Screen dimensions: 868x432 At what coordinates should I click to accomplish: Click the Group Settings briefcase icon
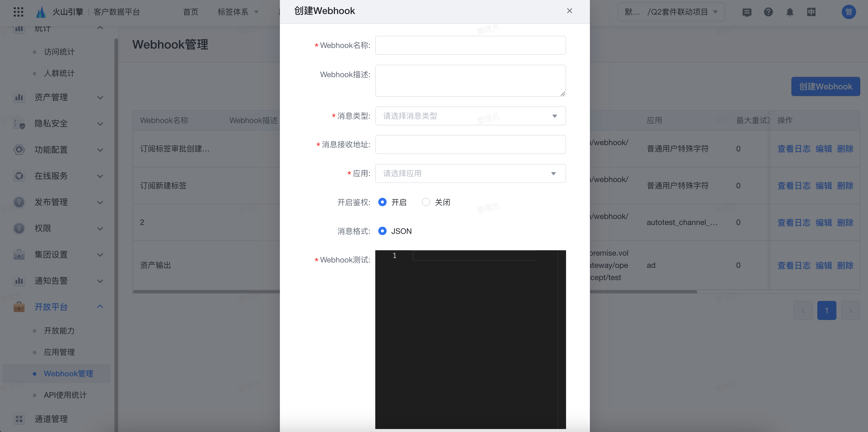(x=19, y=254)
